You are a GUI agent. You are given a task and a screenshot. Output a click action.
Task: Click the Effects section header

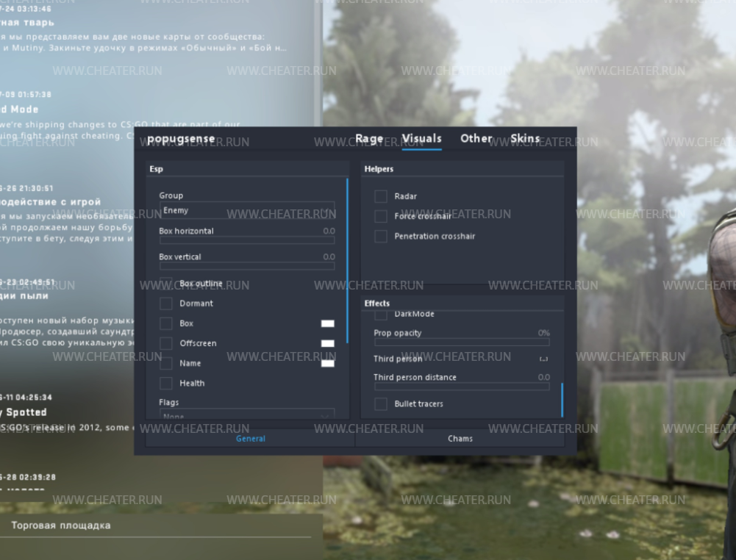[x=377, y=304]
